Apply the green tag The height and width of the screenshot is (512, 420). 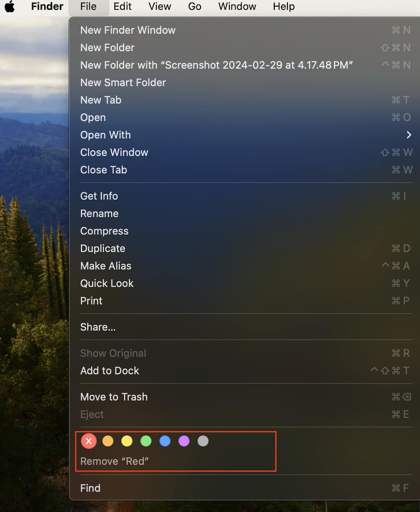[x=146, y=441]
